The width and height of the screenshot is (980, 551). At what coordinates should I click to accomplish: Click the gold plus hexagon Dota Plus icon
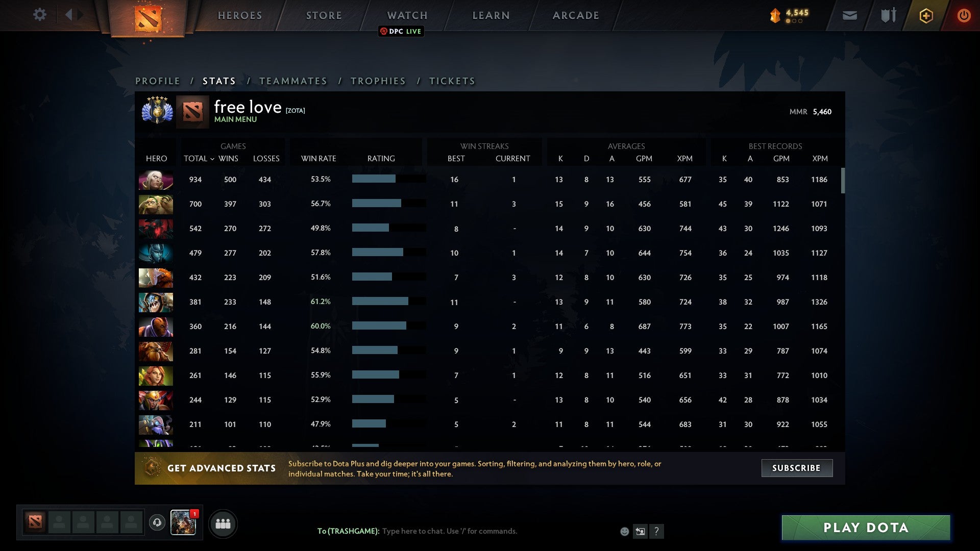point(926,16)
